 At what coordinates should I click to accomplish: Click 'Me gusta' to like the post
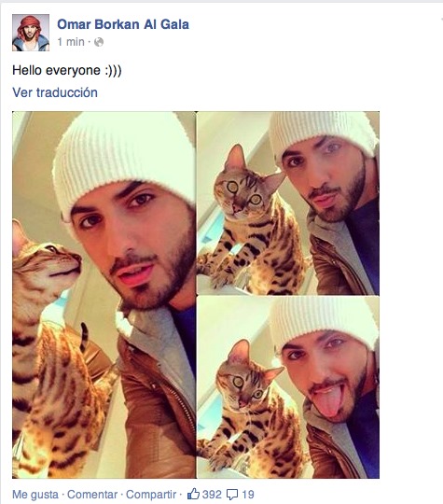35,495
